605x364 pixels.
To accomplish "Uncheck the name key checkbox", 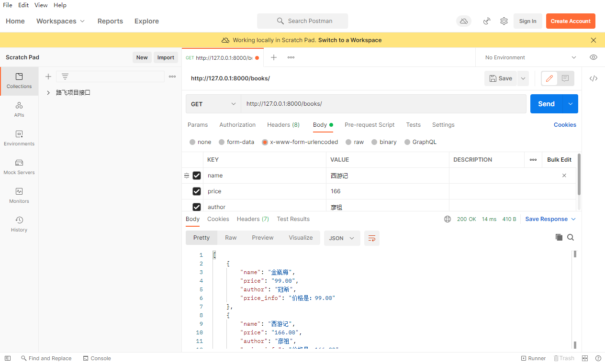I will [x=197, y=176].
